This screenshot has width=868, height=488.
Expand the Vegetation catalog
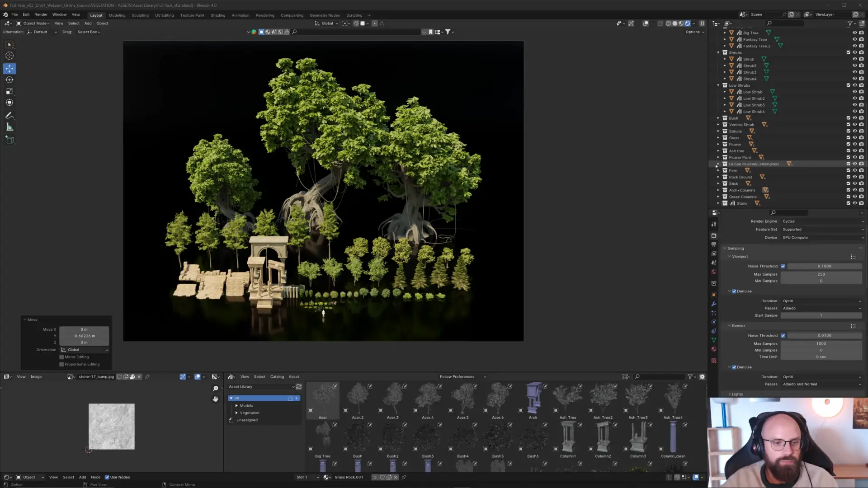tap(236, 413)
